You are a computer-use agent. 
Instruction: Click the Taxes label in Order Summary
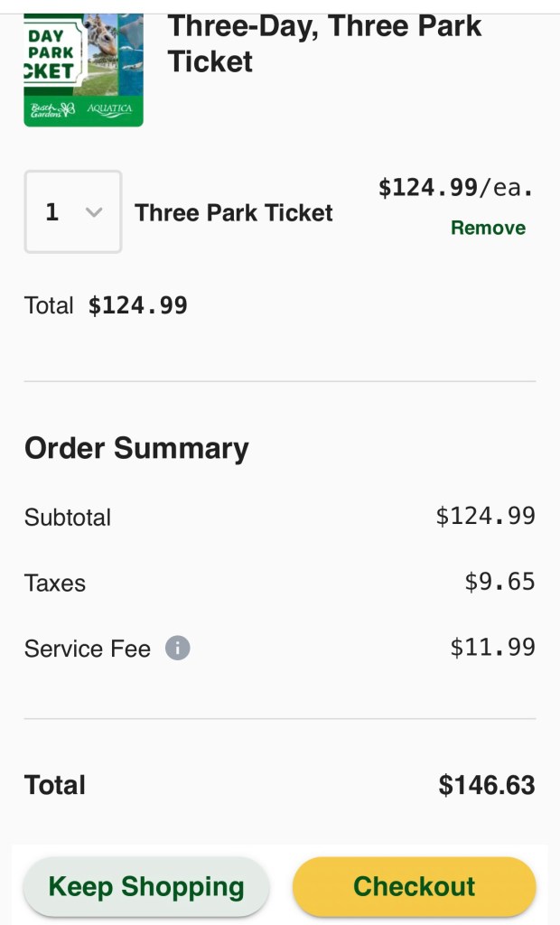click(55, 583)
